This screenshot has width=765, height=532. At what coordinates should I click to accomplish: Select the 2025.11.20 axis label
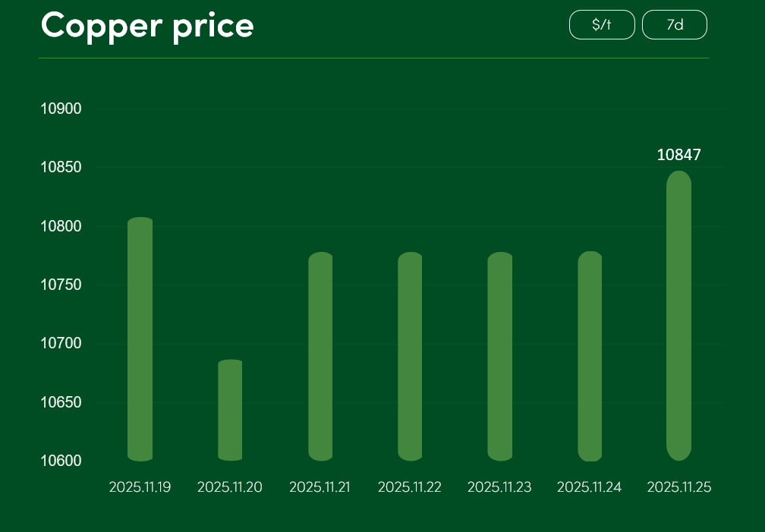[x=230, y=487]
